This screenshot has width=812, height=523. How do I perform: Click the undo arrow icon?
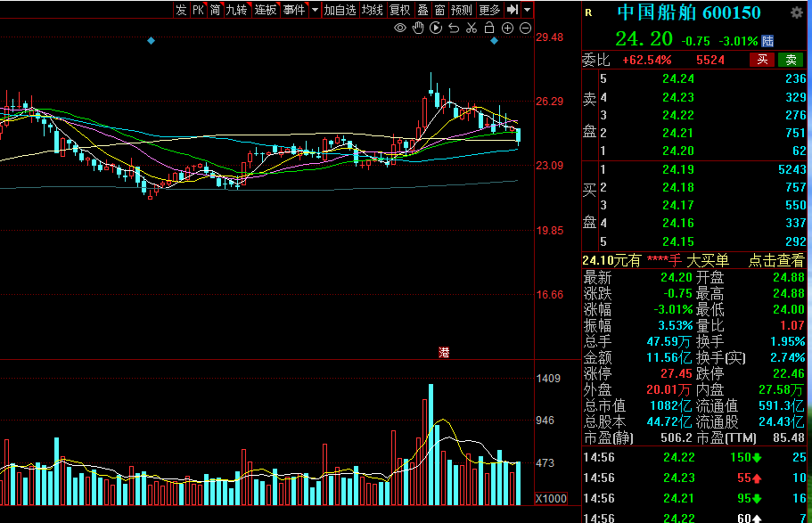454,29
